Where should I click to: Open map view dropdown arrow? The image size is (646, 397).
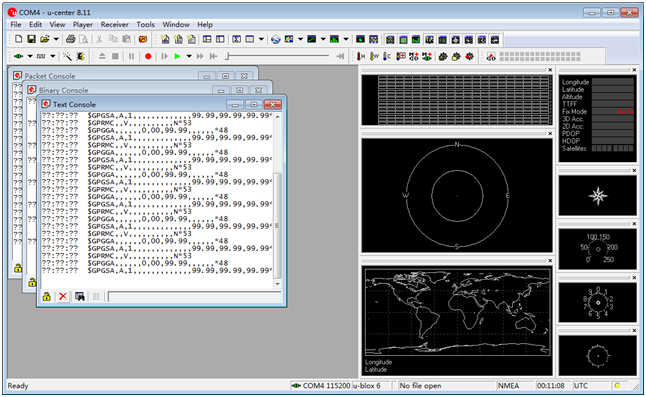pyautogui.click(x=300, y=40)
